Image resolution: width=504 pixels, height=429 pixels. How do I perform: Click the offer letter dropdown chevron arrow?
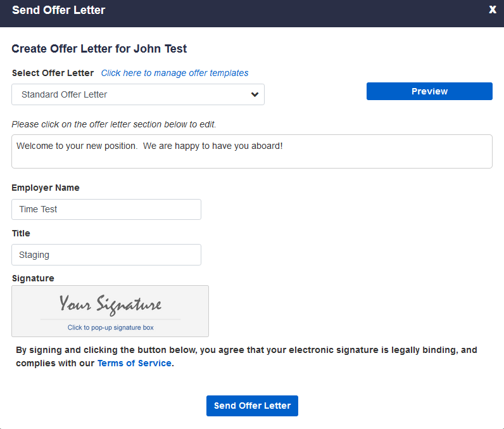(255, 94)
